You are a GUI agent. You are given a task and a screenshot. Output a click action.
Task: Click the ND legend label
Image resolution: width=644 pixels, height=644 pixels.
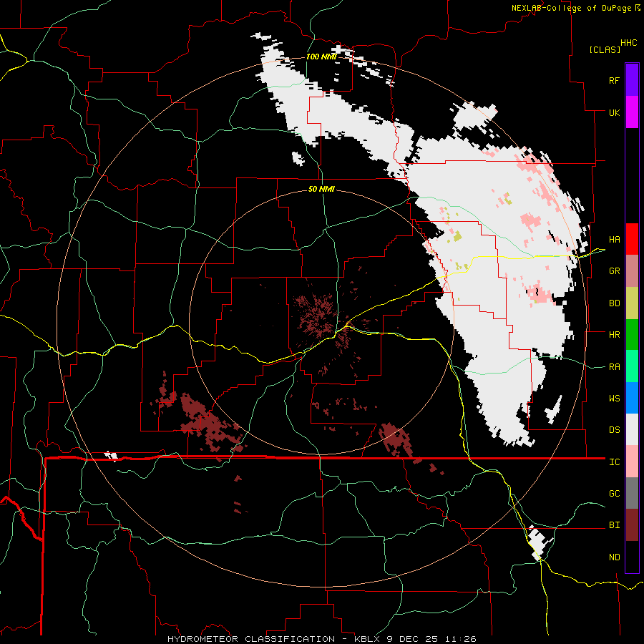coord(614,557)
